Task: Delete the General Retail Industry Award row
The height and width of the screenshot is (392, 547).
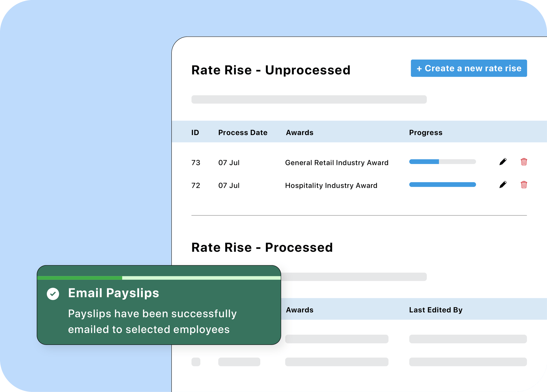Action: (x=524, y=162)
